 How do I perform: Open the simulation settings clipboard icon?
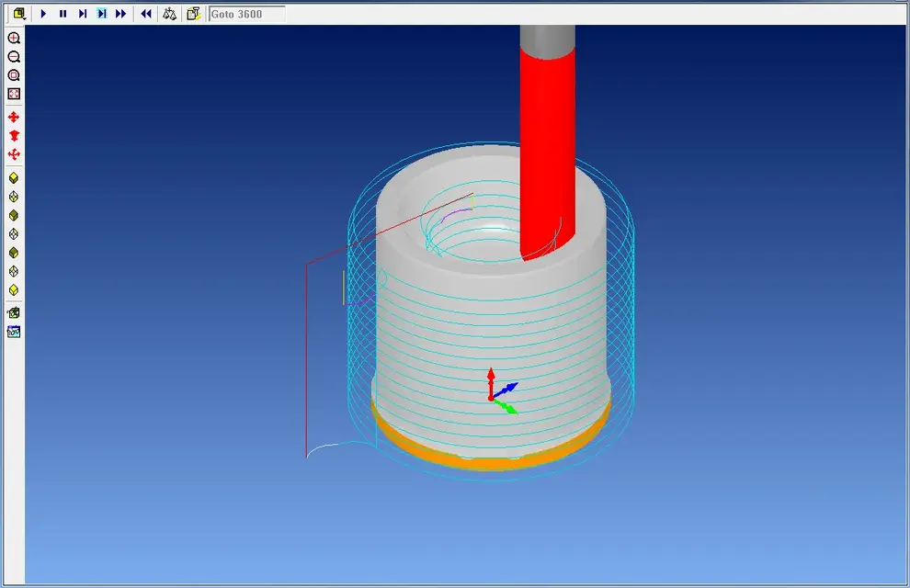[x=193, y=14]
